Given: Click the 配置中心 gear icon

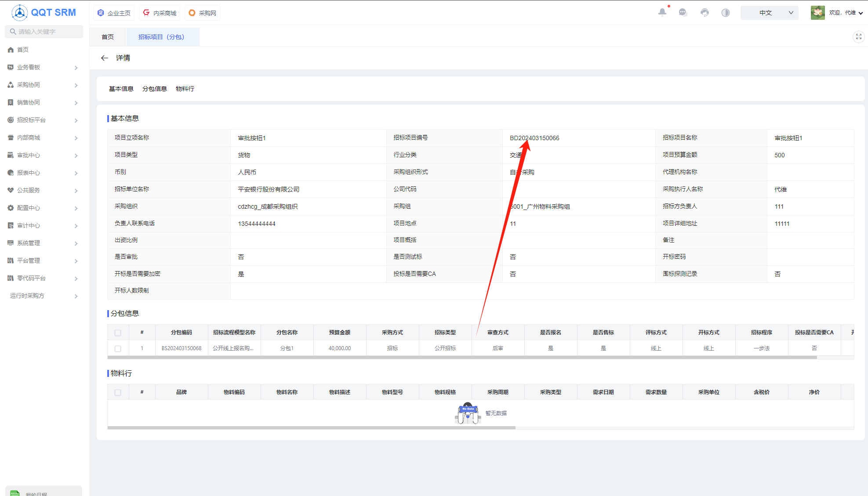Looking at the screenshot, I should [x=11, y=208].
